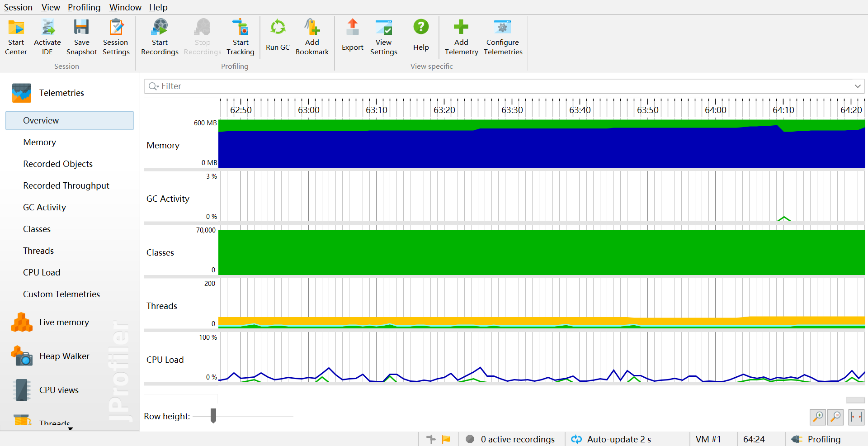Screen dimensions: 868x446
Task: Select GC Activity in the sidebar
Action: pos(44,208)
